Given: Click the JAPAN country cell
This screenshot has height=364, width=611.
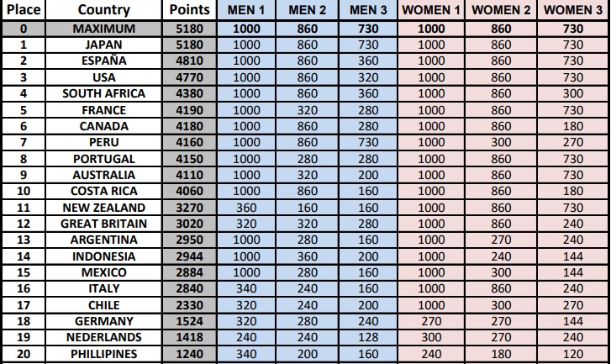Looking at the screenshot, I should click(x=103, y=45).
